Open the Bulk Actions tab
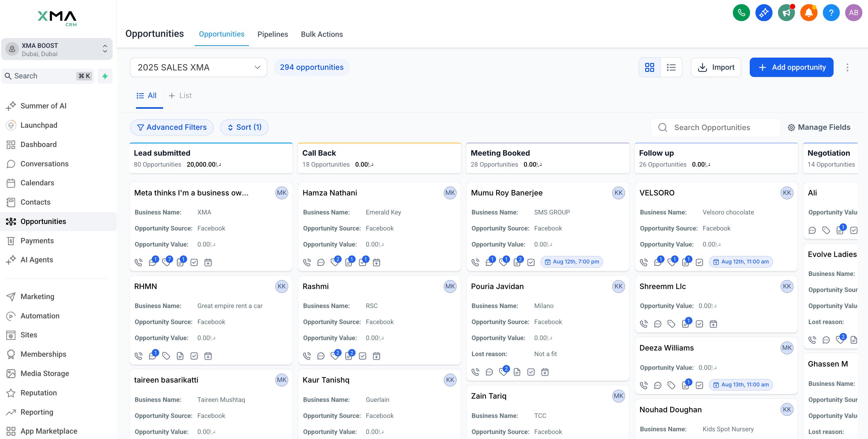Screen dimensions: 868x439 (322, 34)
